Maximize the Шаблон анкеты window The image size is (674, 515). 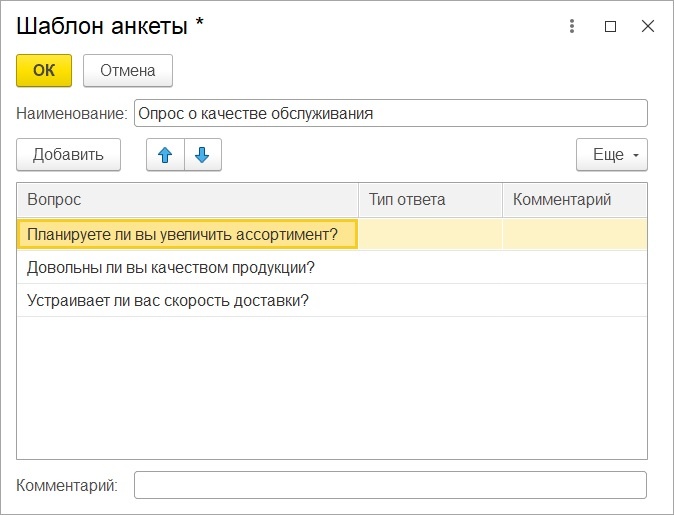point(610,26)
